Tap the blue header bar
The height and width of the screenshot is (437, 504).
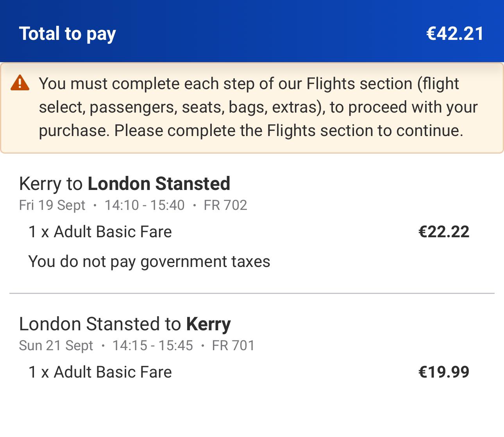coord(252,31)
